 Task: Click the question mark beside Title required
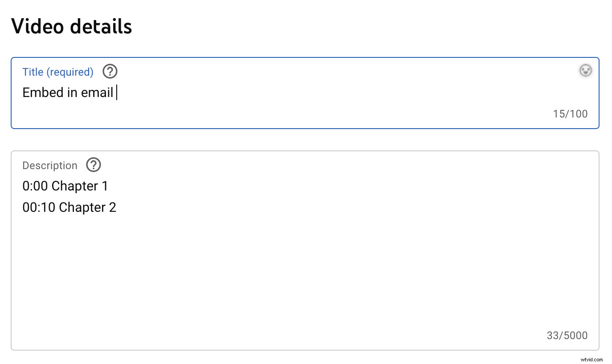[110, 71]
